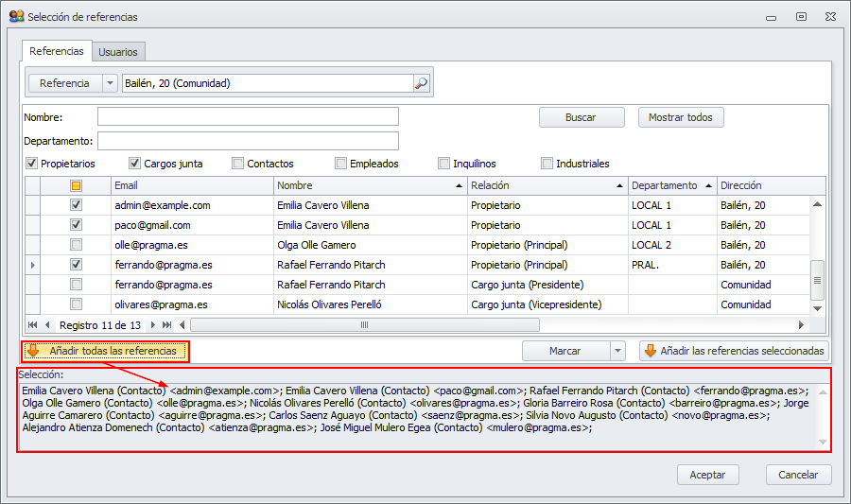Click the Marcar button
The image size is (851, 504).
(565, 351)
